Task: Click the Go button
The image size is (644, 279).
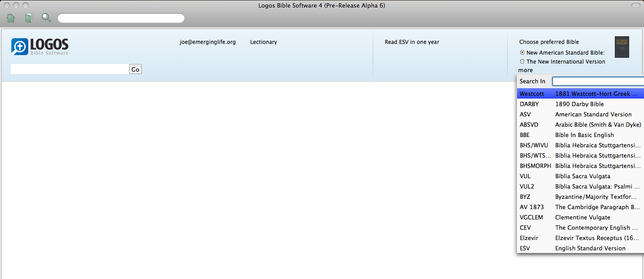Action: click(x=135, y=69)
